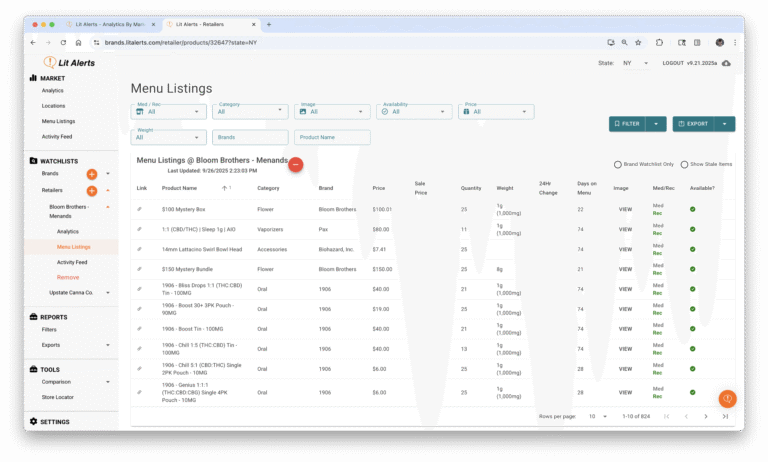Open the State selector showing NY

(634, 63)
